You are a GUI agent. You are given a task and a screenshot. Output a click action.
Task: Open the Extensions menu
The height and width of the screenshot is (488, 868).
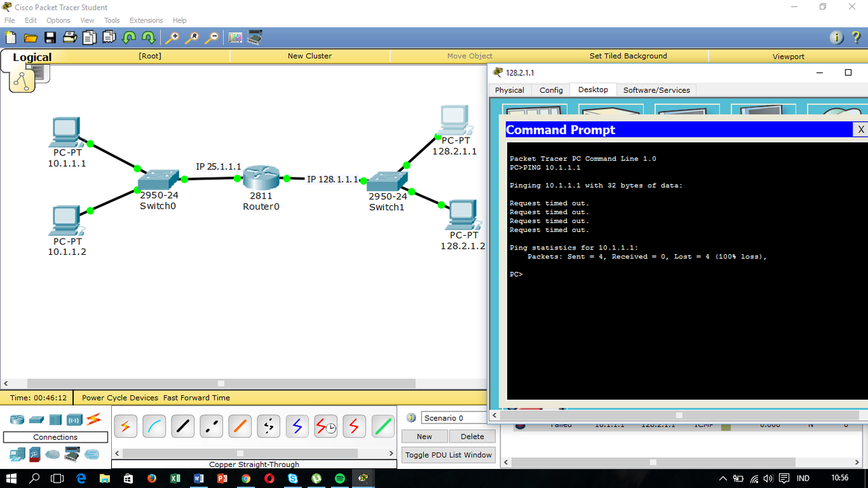point(146,20)
